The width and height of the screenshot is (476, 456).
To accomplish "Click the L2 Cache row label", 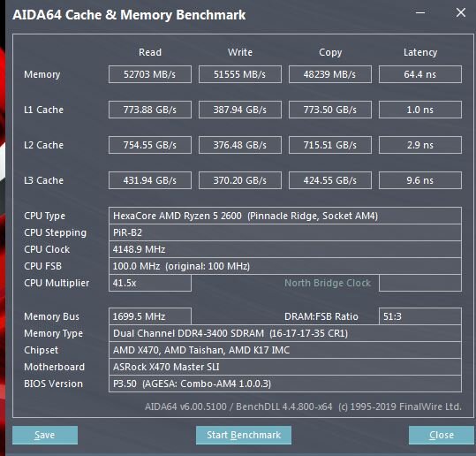I will click(43, 145).
